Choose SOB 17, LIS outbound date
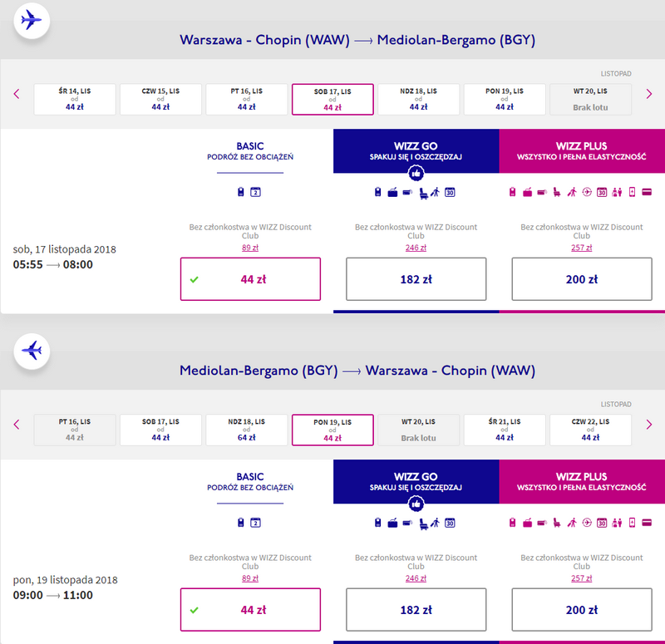665x644 pixels. coord(332,99)
